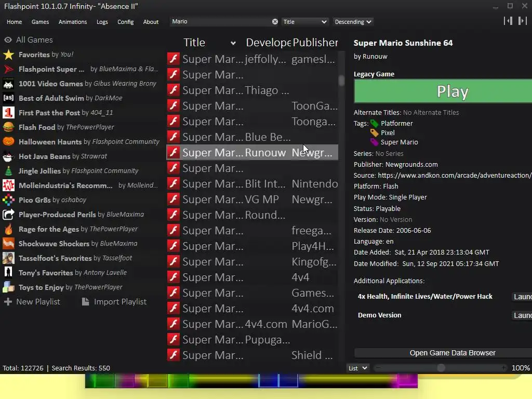Launch the Demo Version application
The image size is (532, 399).
pyautogui.click(x=522, y=315)
